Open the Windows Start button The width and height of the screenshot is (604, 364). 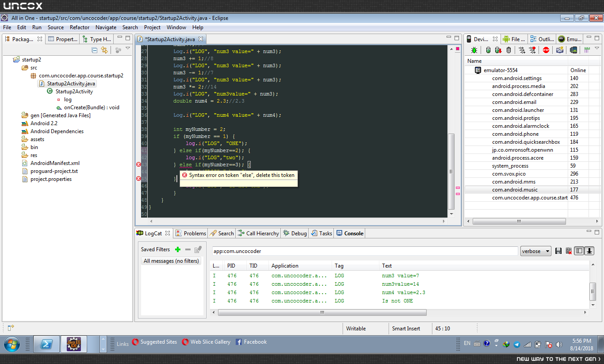pos(11,344)
